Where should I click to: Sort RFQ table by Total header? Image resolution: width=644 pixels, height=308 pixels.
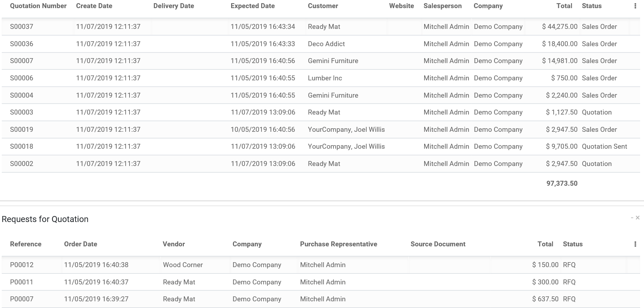(x=545, y=244)
